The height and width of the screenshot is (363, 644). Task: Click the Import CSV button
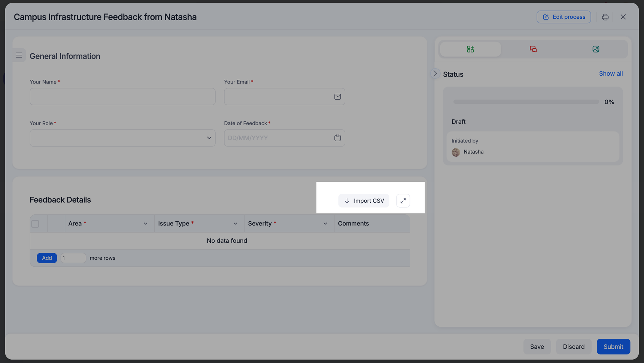coord(364,201)
